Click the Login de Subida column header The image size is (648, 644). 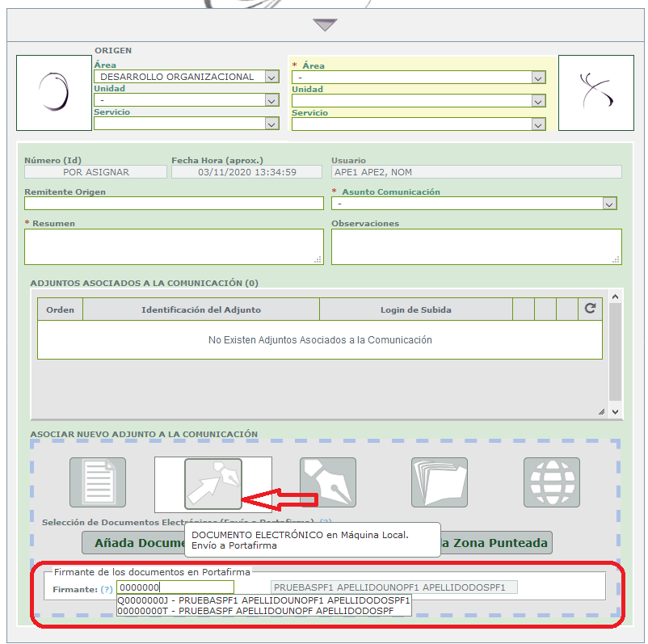pos(416,309)
